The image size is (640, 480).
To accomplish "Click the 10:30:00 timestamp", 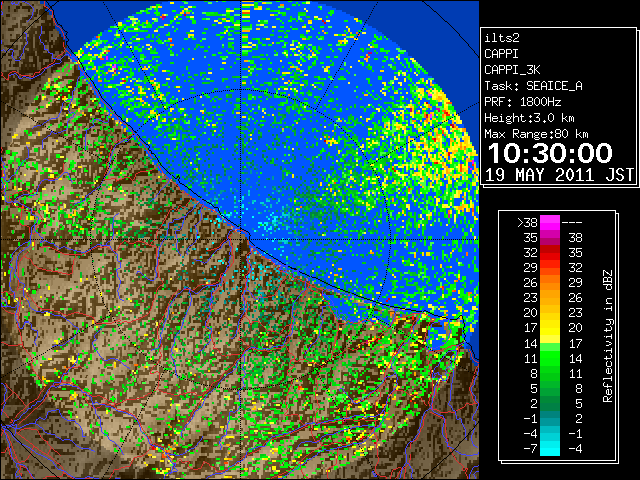I will (550, 153).
